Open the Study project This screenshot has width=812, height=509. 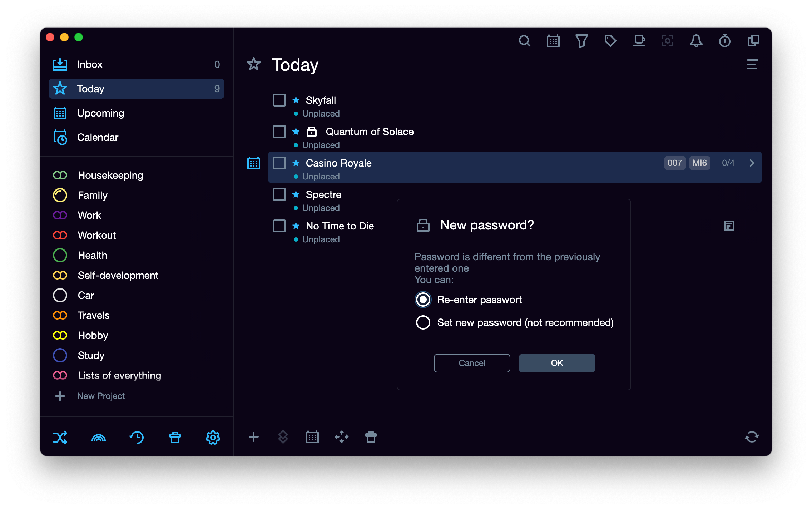pyautogui.click(x=137, y=355)
